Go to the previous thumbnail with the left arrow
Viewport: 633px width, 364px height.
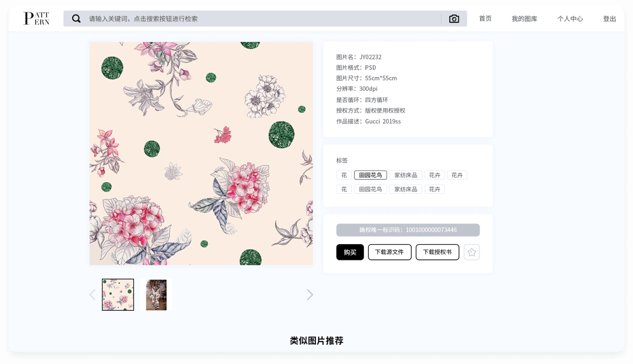(x=92, y=295)
